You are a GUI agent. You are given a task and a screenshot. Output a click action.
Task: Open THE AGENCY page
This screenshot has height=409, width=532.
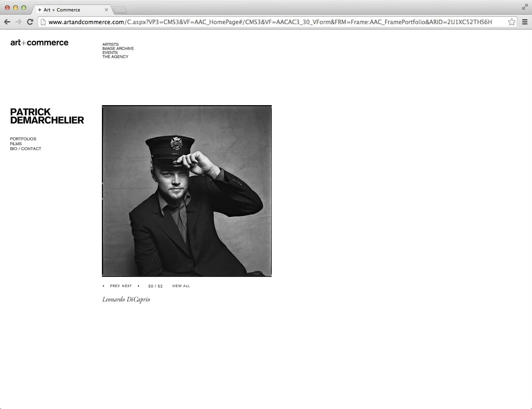115,57
